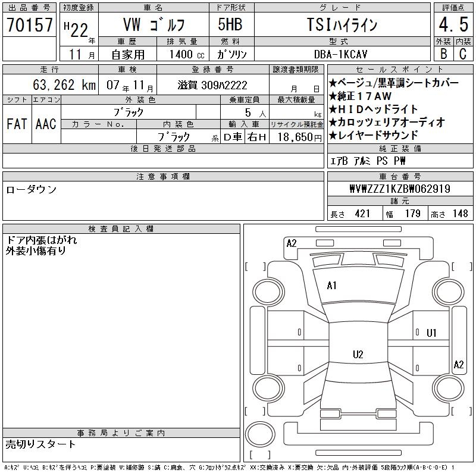Image resolution: width=476 pixels, height=476 pixels.
Task: Click steering side 右H
Action: tap(257, 137)
